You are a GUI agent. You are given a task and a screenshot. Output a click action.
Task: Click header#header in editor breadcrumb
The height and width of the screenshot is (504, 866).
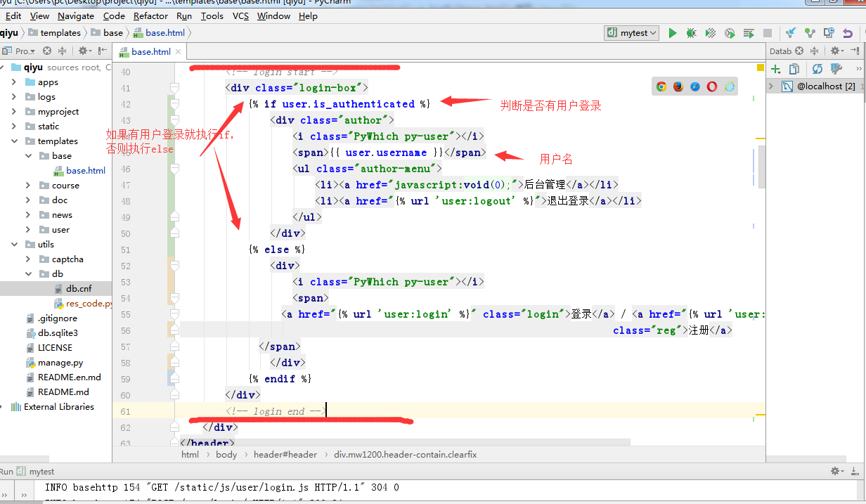pyautogui.click(x=285, y=455)
